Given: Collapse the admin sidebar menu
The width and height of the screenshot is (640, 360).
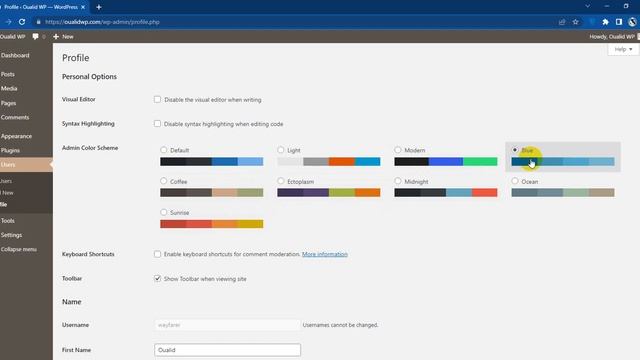Looking at the screenshot, I should (x=19, y=249).
